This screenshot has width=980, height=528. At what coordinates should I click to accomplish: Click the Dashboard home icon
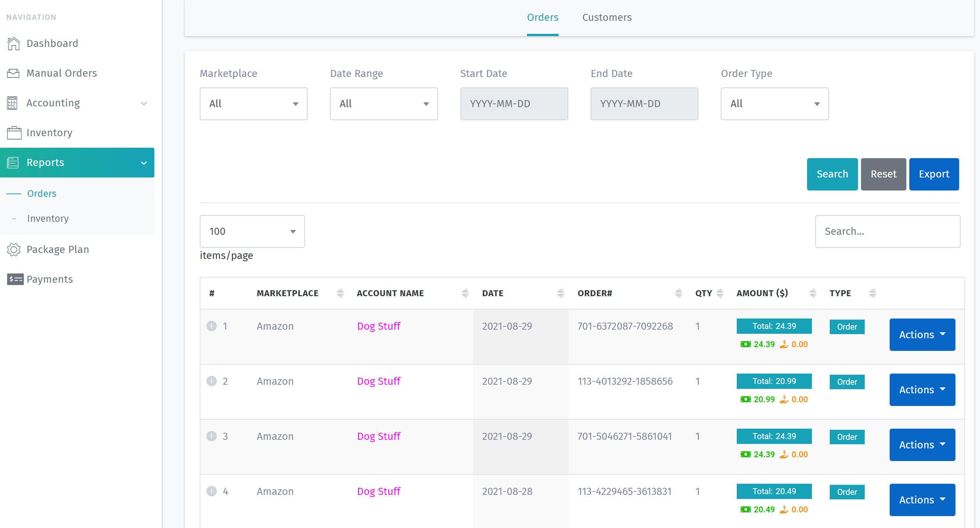(14, 44)
